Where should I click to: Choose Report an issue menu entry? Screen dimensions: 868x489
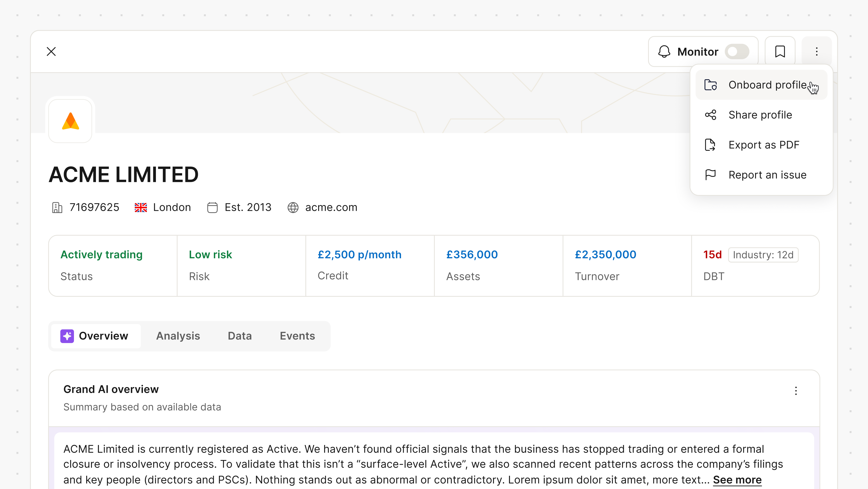click(x=761, y=175)
